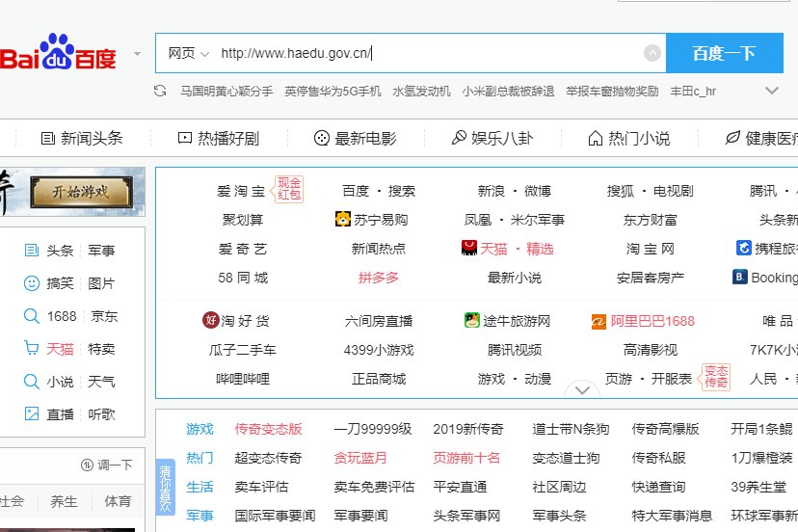This screenshot has width=798, height=532.
Task: Open the 哔哩哔哩 link
Action: pyautogui.click(x=243, y=380)
